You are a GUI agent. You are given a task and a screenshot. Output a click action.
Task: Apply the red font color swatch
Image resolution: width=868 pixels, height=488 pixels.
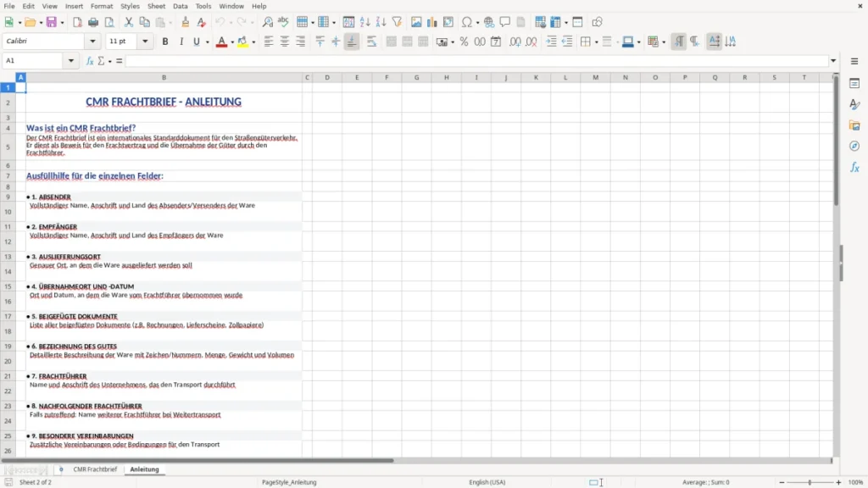coord(221,42)
